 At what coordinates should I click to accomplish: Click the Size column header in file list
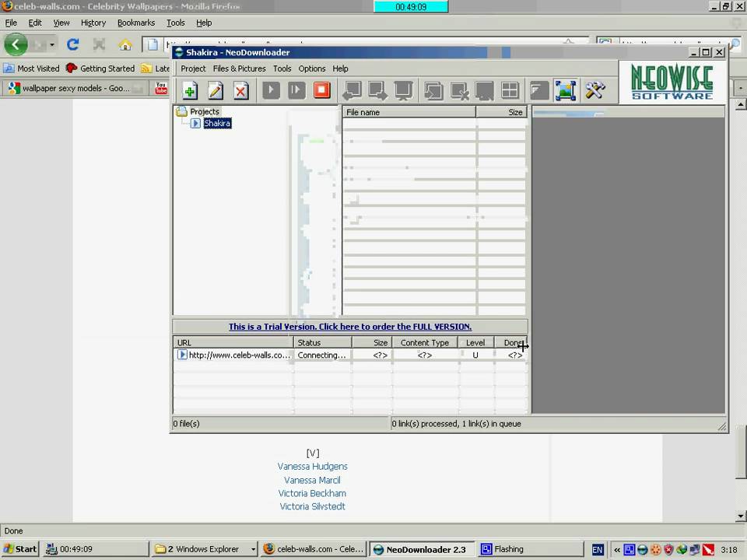501,112
